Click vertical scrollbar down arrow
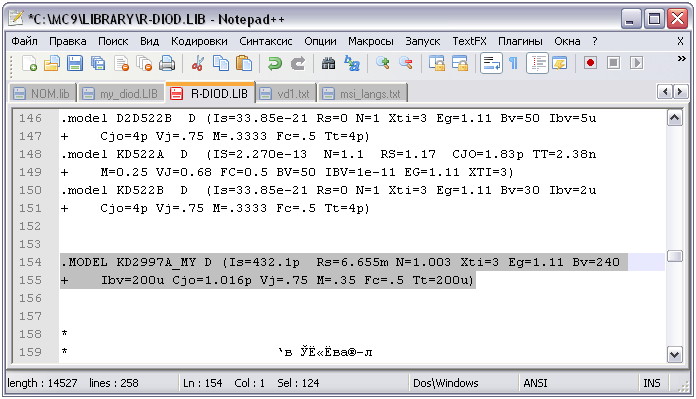 click(675, 354)
